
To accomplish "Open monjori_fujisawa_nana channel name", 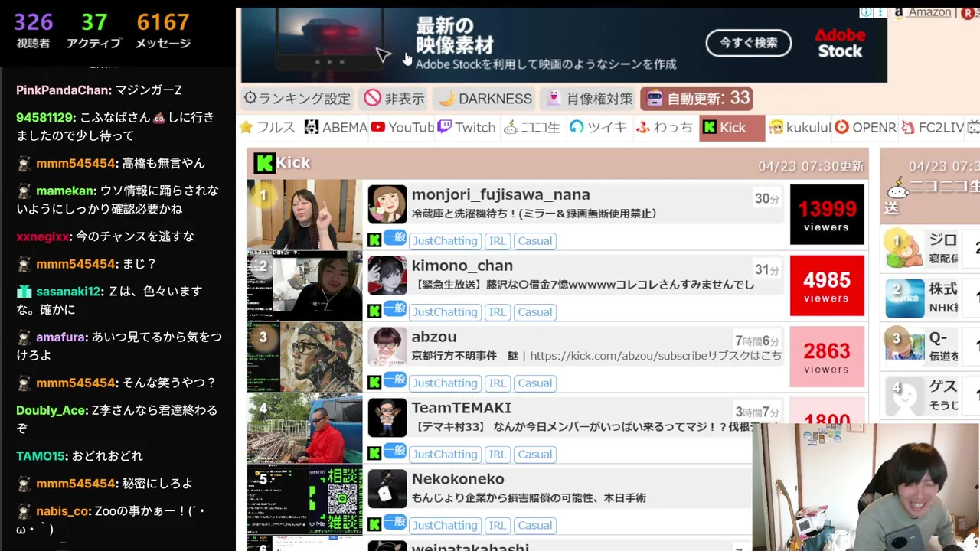I will [x=501, y=194].
